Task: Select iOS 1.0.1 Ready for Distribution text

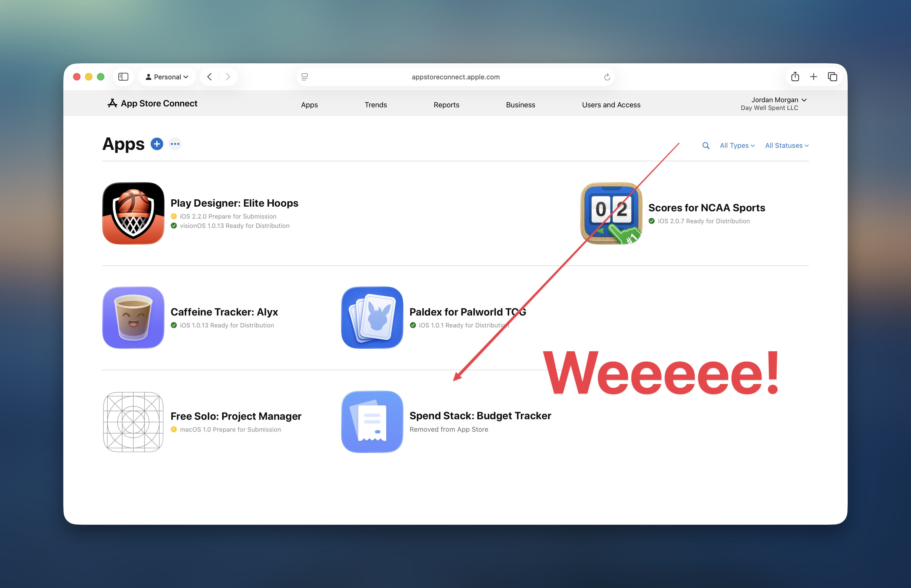Action: click(x=464, y=325)
